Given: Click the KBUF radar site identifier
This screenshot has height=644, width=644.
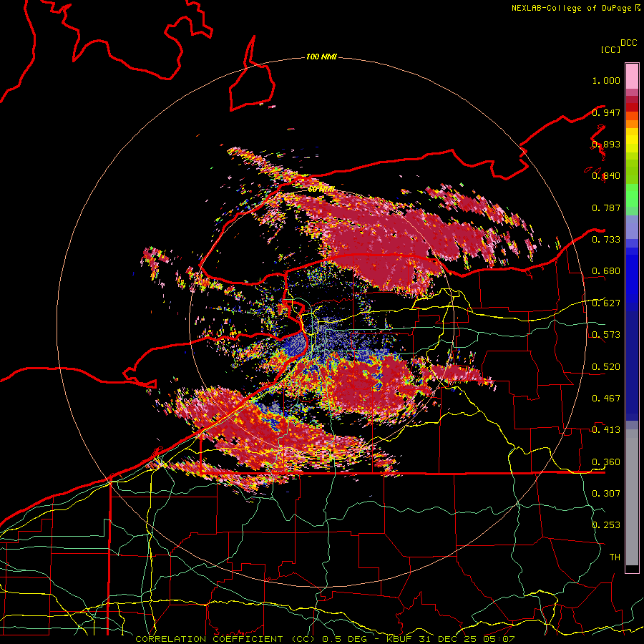Looking at the screenshot, I should (x=399, y=639).
